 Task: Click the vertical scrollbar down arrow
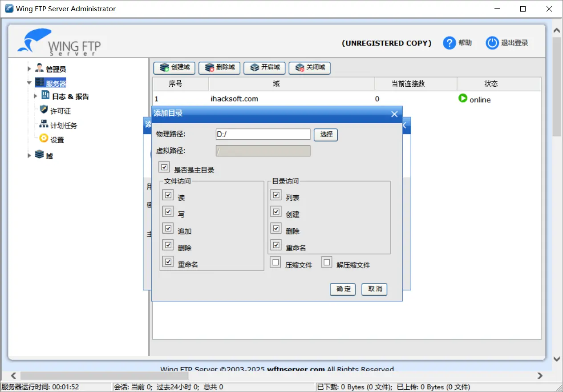point(557,358)
